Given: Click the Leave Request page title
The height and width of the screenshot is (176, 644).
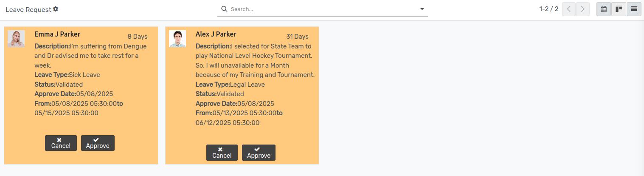Looking at the screenshot, I should pos(28,9).
